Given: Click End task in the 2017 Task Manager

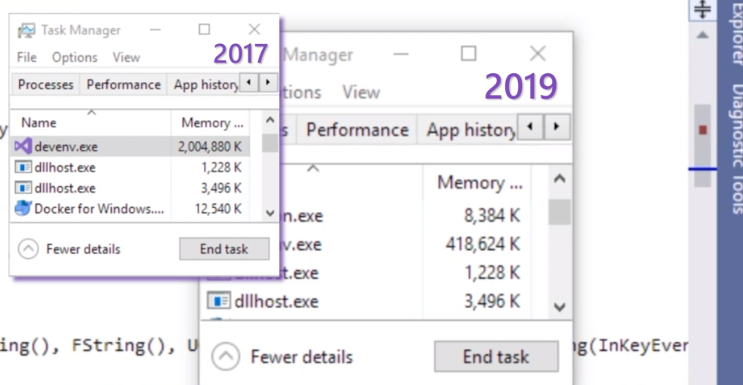Looking at the screenshot, I should pyautogui.click(x=224, y=249).
